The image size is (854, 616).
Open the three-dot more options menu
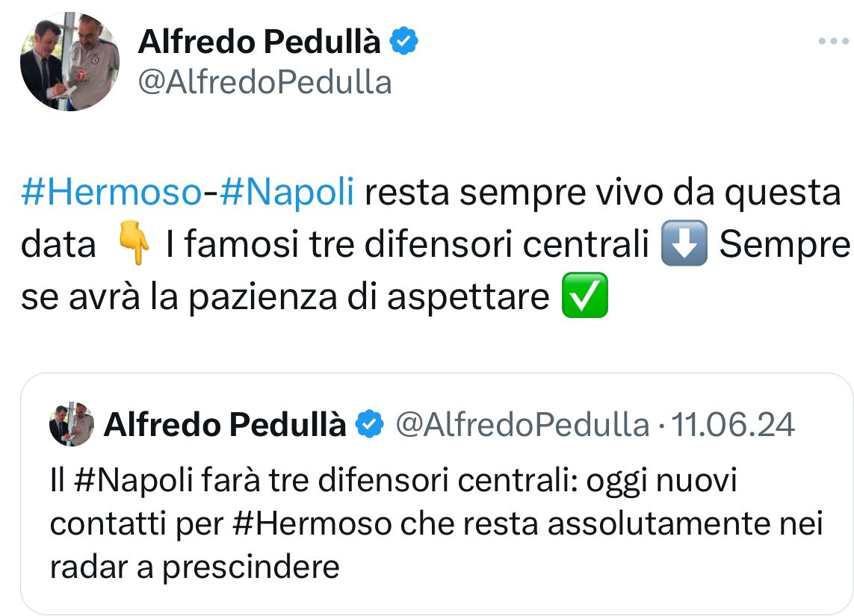click(833, 42)
